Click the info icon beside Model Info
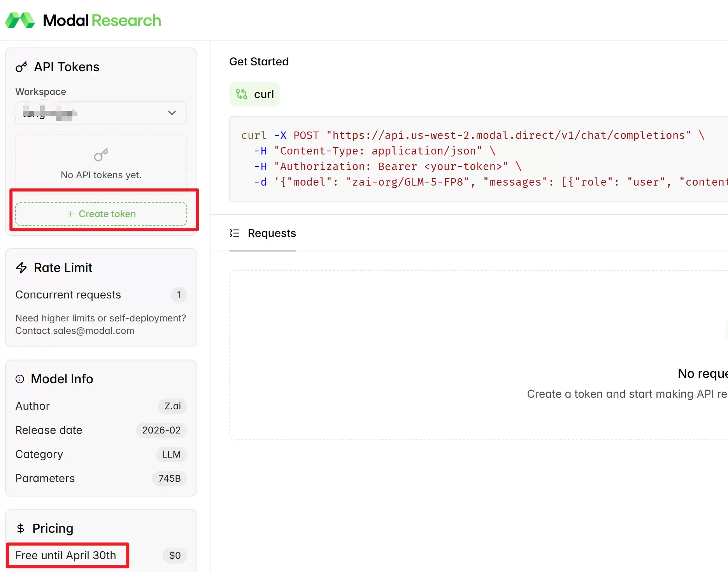This screenshot has height=572, width=728. coord(20,379)
